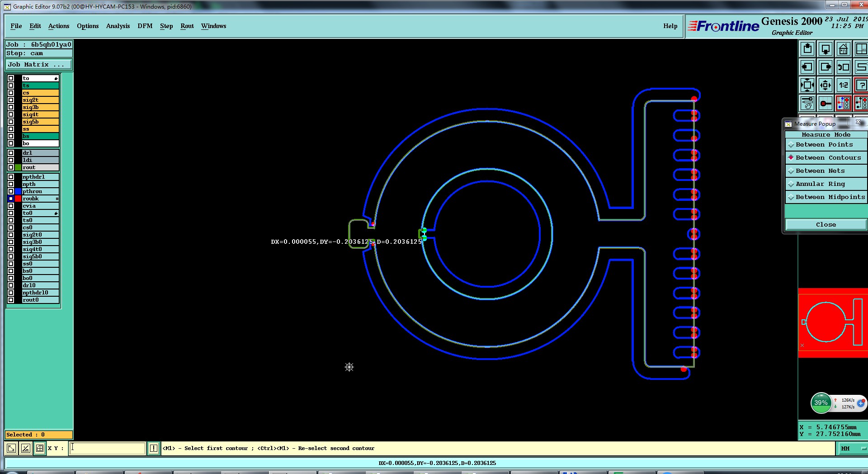Click Close in Measure Popup
868x474 pixels.
pos(826,225)
